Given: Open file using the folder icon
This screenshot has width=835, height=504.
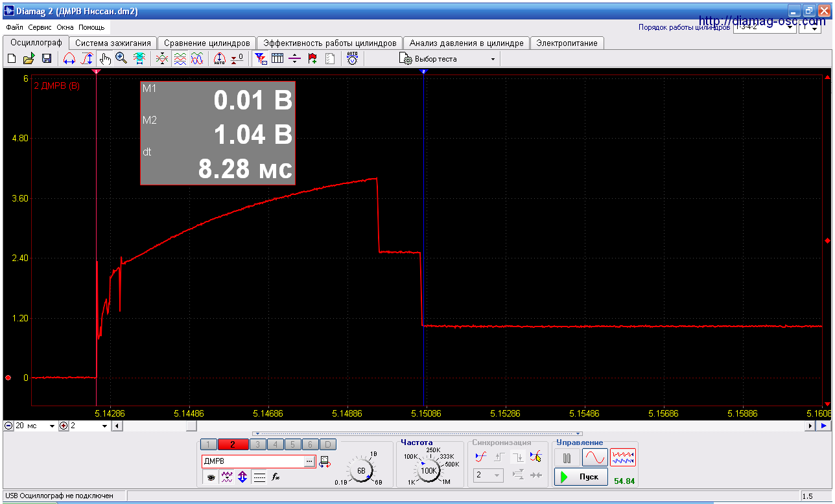Looking at the screenshot, I should [29, 59].
